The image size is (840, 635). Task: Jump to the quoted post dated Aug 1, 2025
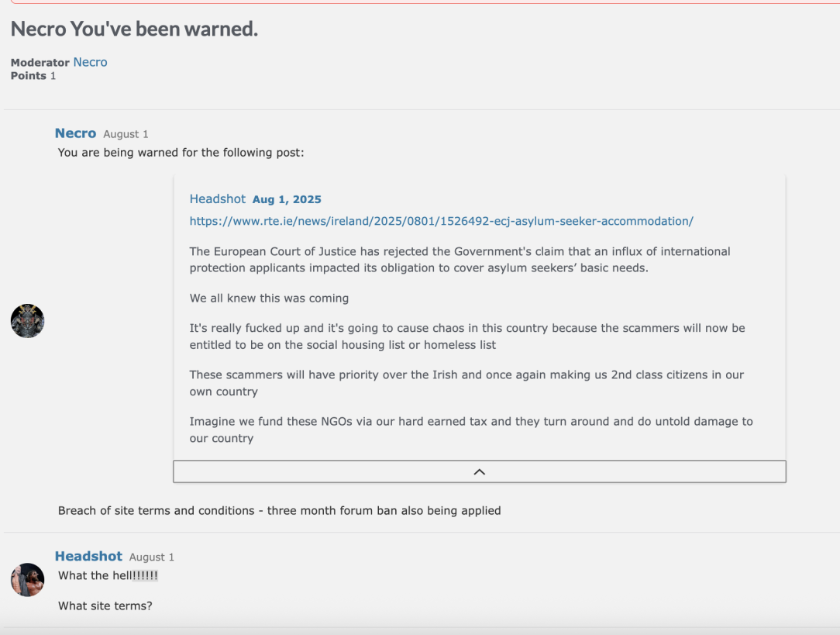287,199
